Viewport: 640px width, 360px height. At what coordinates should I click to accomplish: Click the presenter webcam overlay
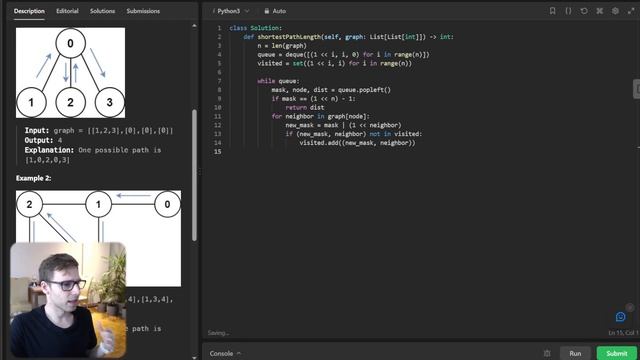click(x=68, y=300)
